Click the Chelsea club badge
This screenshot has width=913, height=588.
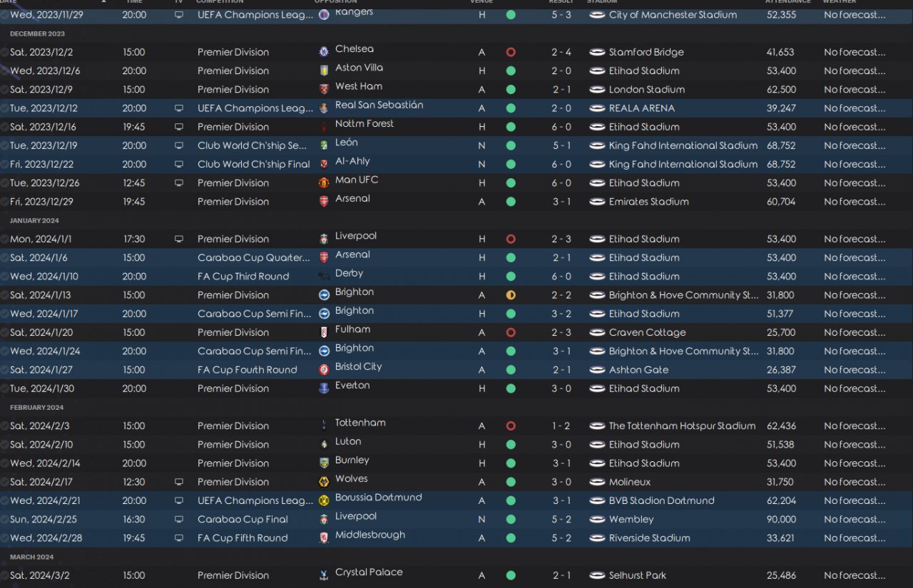[x=324, y=52]
